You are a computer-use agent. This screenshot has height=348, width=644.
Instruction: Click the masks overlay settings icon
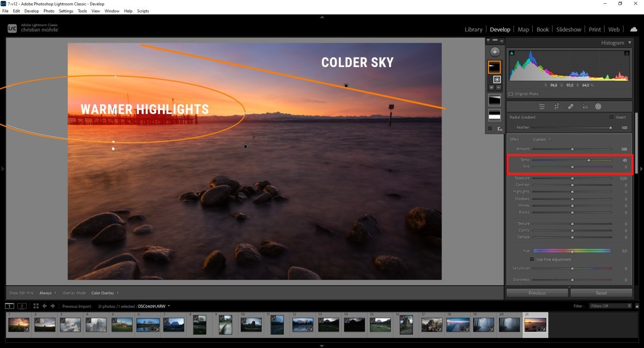500,129
